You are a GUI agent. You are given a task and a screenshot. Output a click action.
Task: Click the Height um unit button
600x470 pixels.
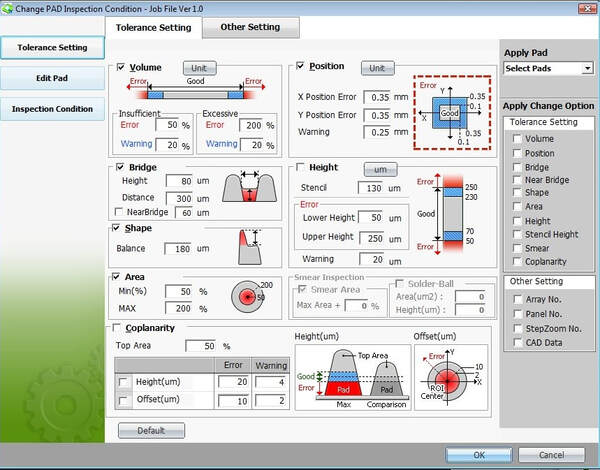(x=380, y=168)
